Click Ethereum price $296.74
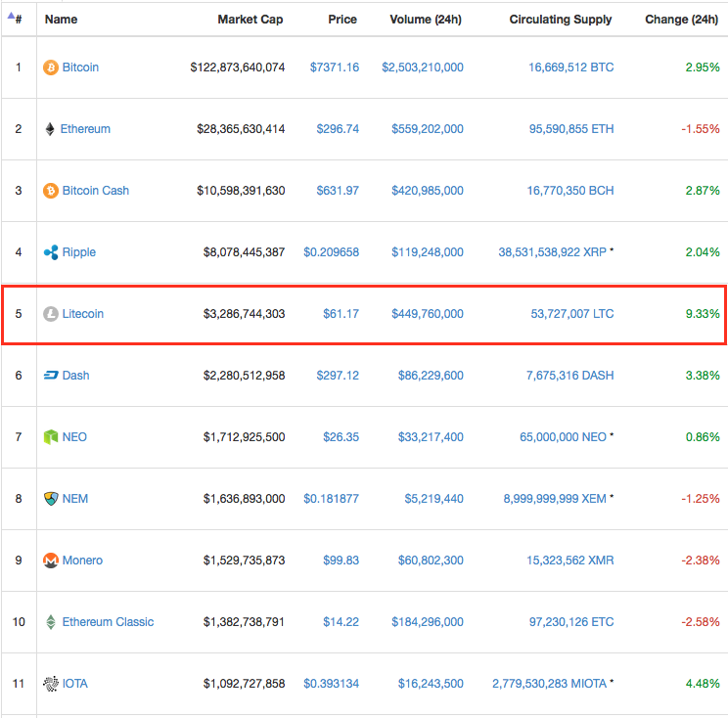The image size is (728, 718). point(338,129)
